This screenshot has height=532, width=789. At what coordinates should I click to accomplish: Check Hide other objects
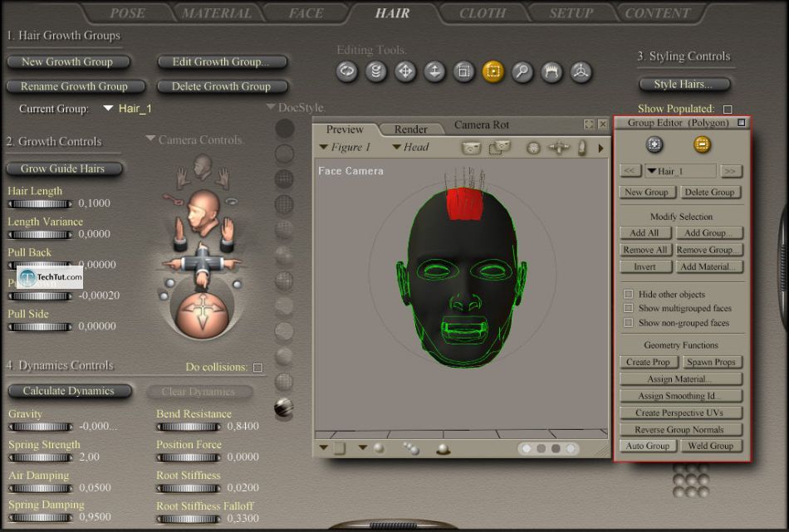(x=629, y=295)
